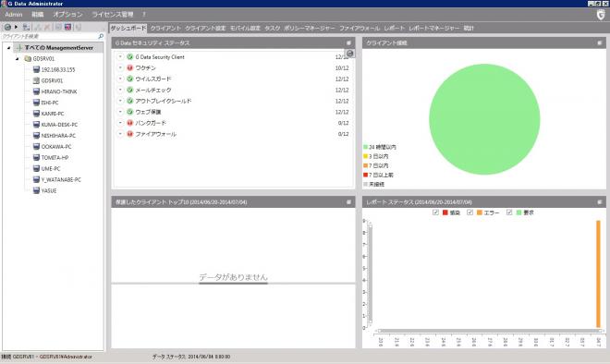Viewport: 610px width, 364px height.
Task: Toggle the orange エラー series checkbox
Action: [470, 212]
